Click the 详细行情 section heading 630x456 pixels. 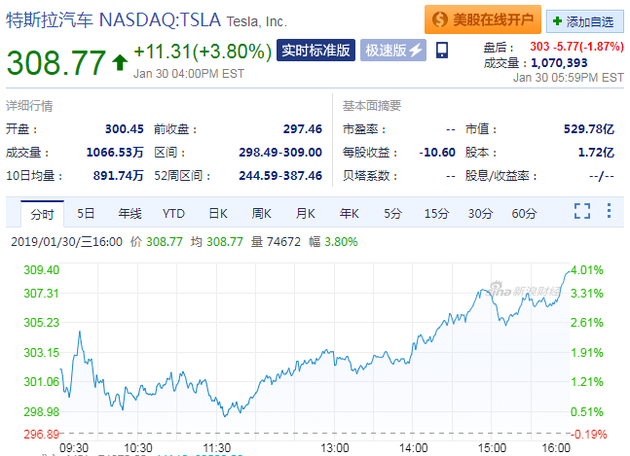coord(29,106)
